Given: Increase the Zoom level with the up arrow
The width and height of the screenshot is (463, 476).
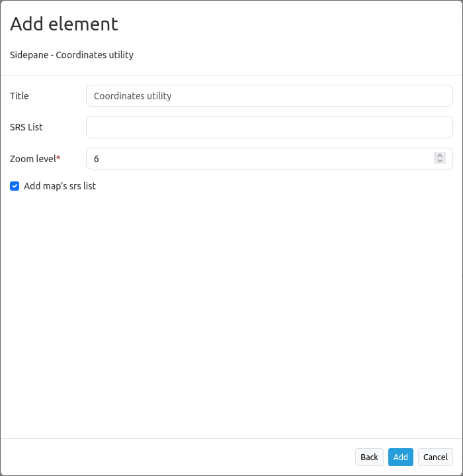Looking at the screenshot, I should pos(440,156).
